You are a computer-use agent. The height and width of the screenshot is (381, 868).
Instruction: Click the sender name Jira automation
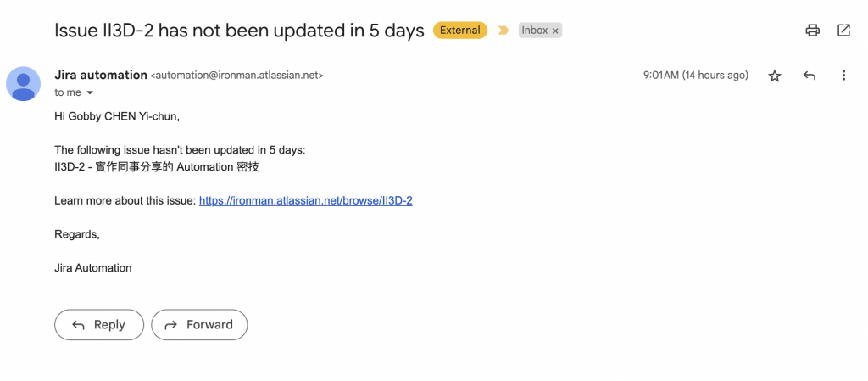(100, 75)
